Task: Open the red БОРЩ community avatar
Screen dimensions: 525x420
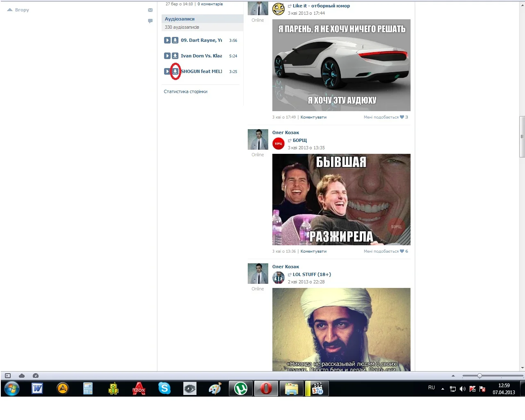Action: tap(278, 144)
